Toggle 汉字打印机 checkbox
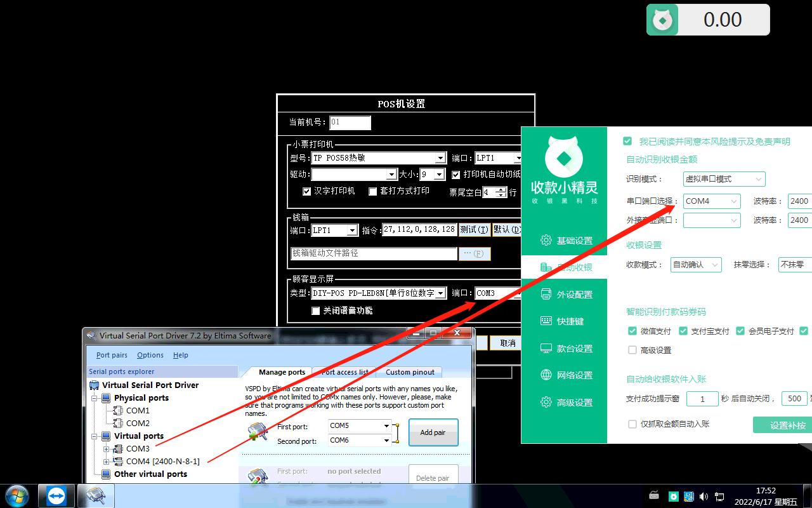Viewport: 812px width, 508px height. (306, 191)
